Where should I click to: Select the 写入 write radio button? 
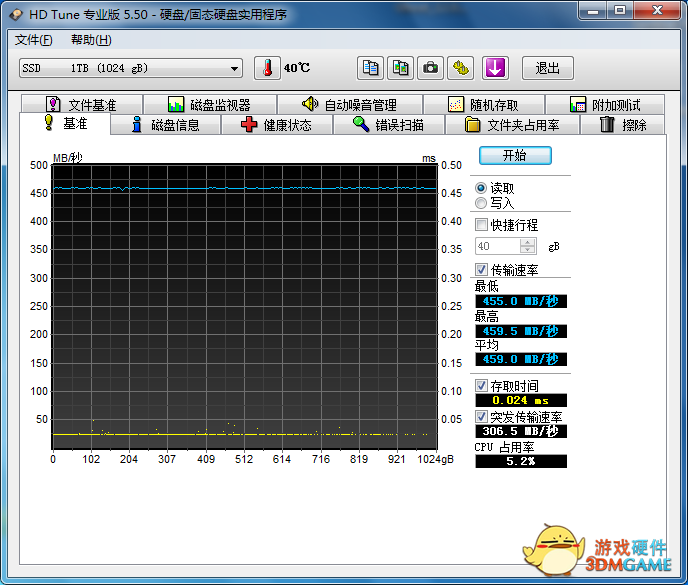click(x=481, y=203)
